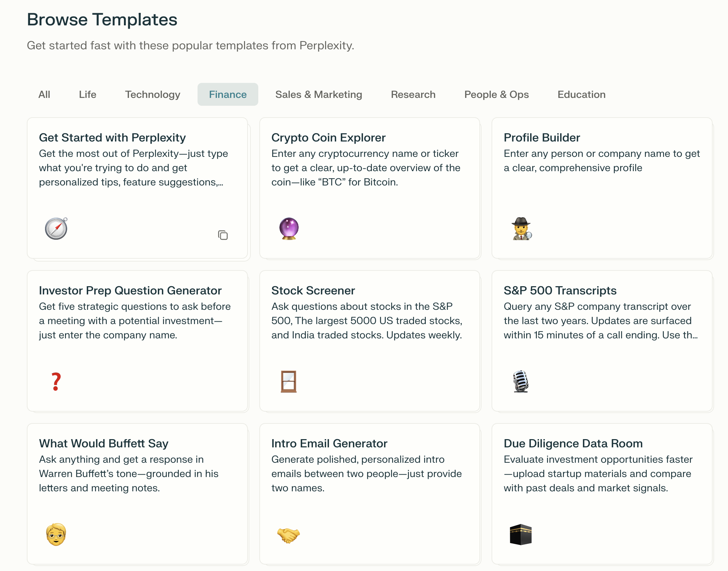This screenshot has height=571, width=728.
Task: Click 'Evaluate investment opportunities faster' description
Action: (598, 473)
